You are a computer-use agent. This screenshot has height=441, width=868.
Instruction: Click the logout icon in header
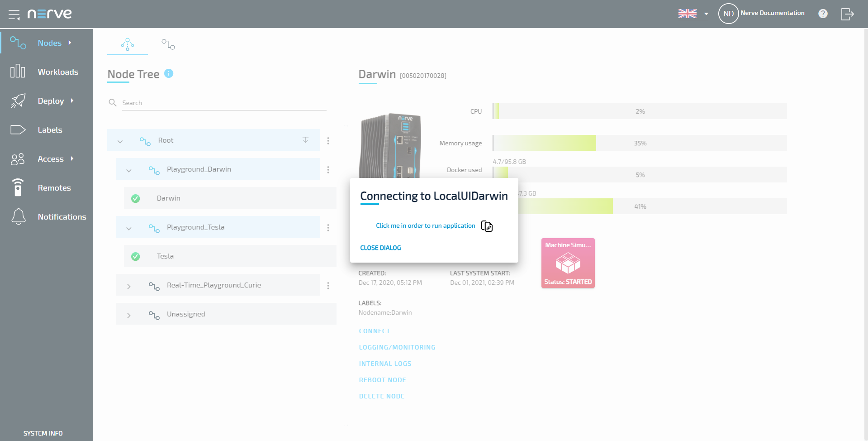pyautogui.click(x=847, y=14)
